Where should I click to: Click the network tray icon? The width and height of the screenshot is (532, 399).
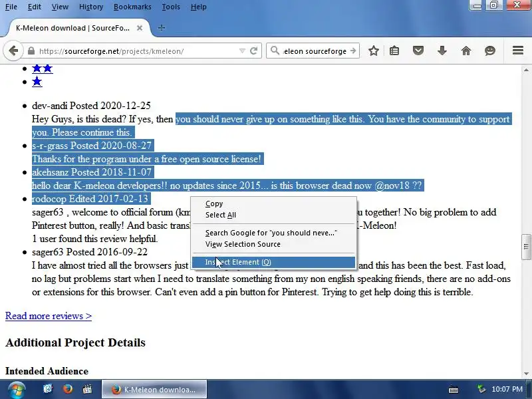coord(481,389)
